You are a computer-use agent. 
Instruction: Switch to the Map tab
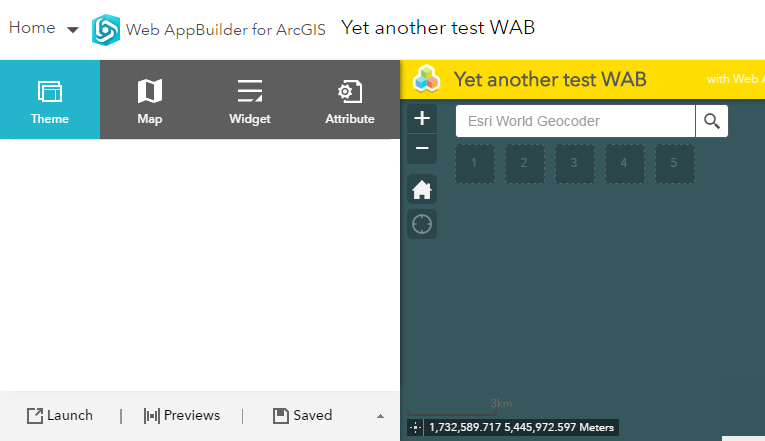150,100
